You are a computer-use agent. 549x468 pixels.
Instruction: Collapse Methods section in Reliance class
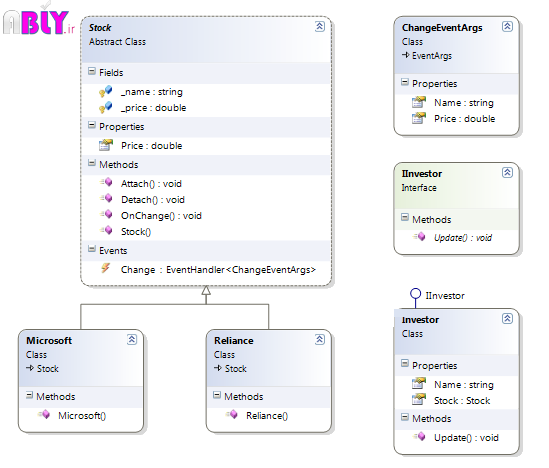pos(217,396)
